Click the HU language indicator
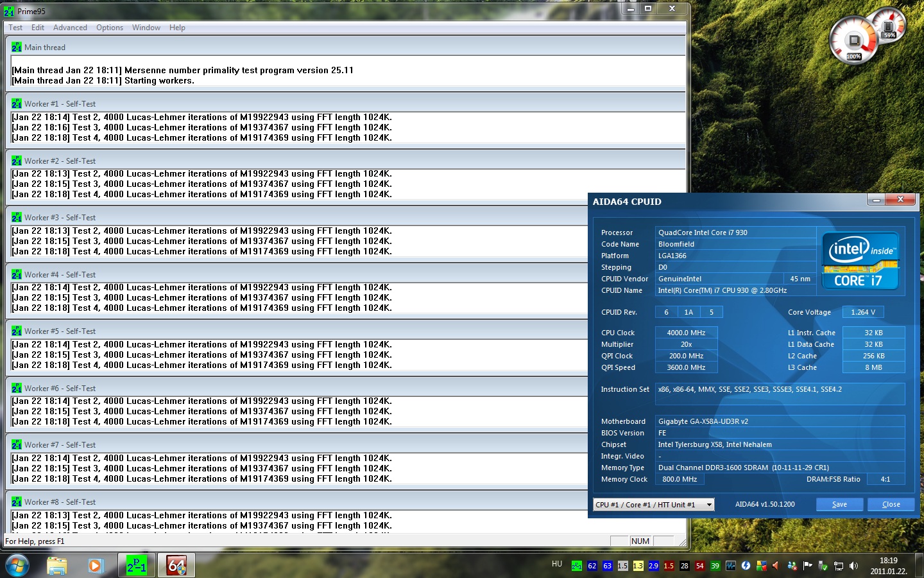924x578 pixels. coord(557,564)
